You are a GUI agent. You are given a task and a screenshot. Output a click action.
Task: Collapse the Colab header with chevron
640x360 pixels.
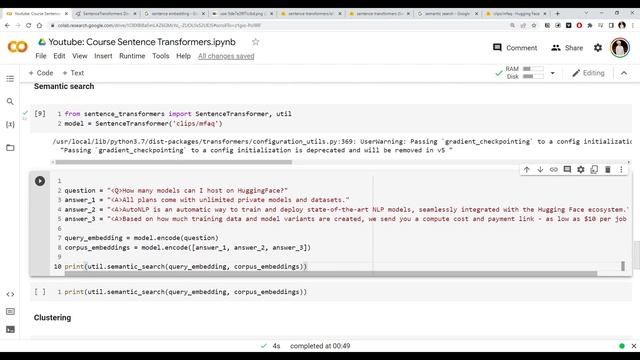point(624,73)
